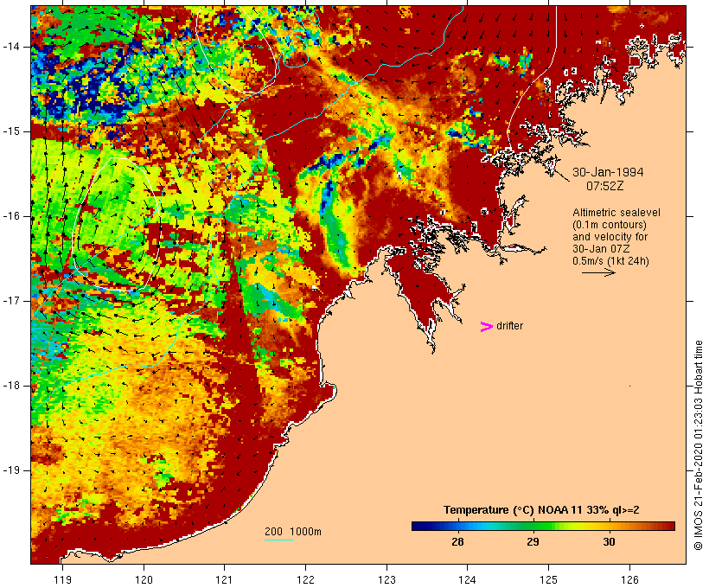
Task: Click the '(0.1m contours)' legend line
Action: coord(609,225)
